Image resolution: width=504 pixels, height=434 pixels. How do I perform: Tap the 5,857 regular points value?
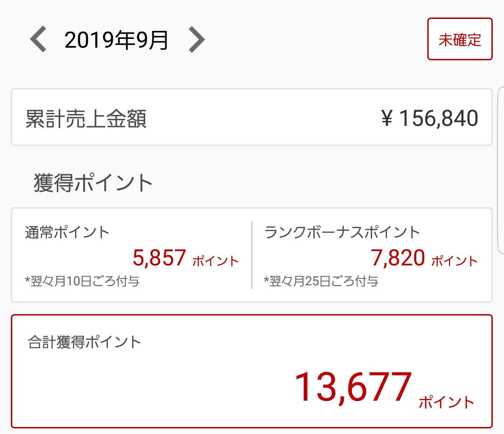(159, 258)
